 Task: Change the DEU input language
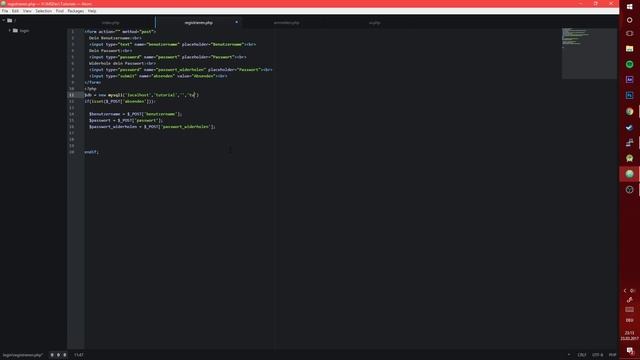point(629,320)
